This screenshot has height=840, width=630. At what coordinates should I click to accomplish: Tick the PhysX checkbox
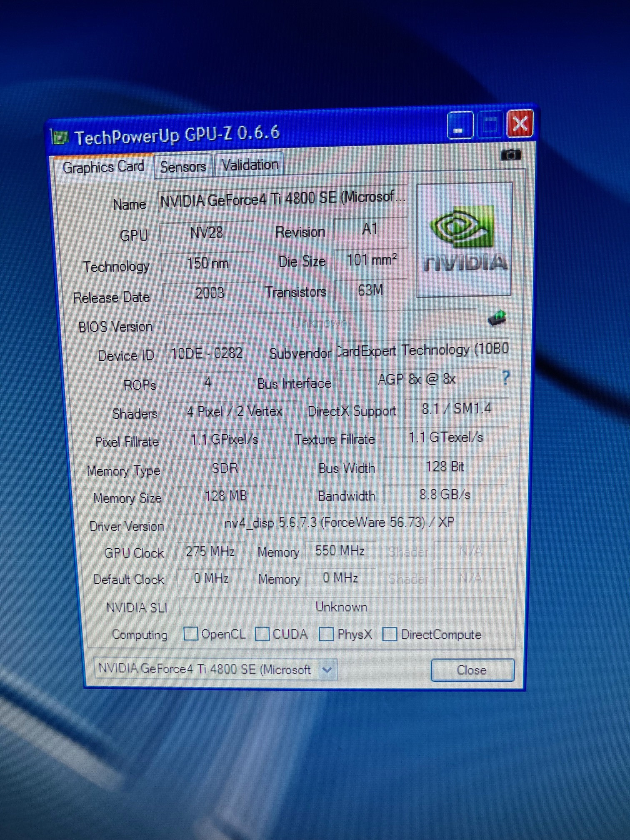[x=326, y=634]
